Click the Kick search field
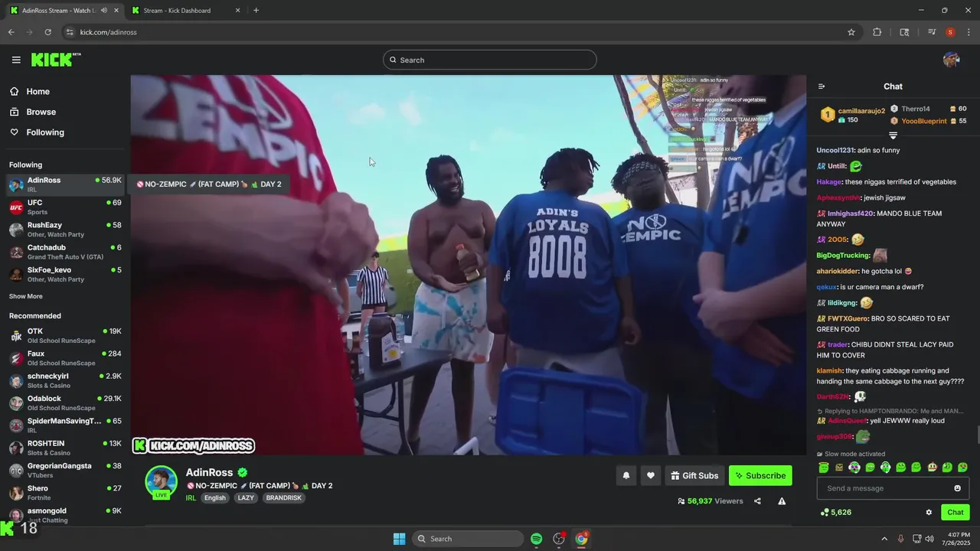The image size is (980, 551). [490, 60]
